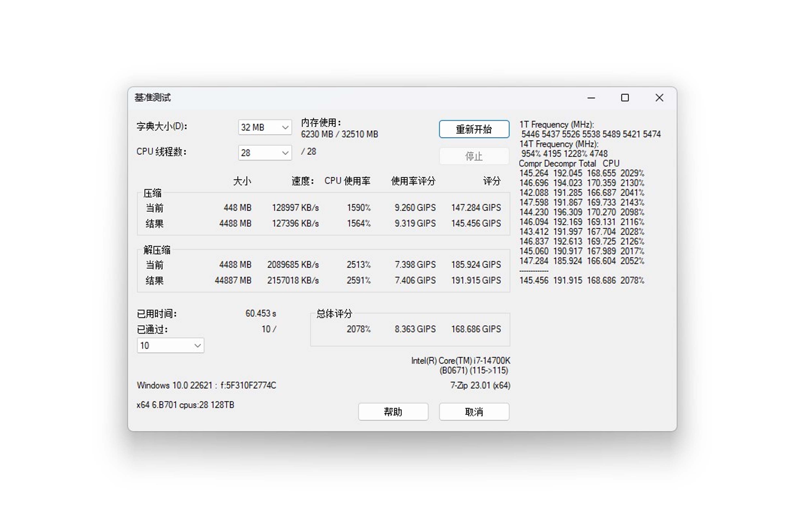Click decompression result size 44887 MB

click(x=233, y=281)
